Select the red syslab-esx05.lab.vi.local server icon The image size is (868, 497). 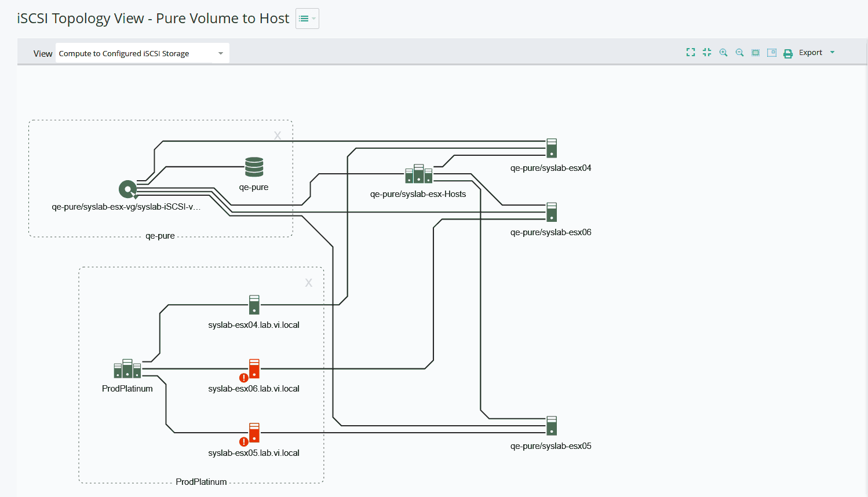pyautogui.click(x=254, y=433)
